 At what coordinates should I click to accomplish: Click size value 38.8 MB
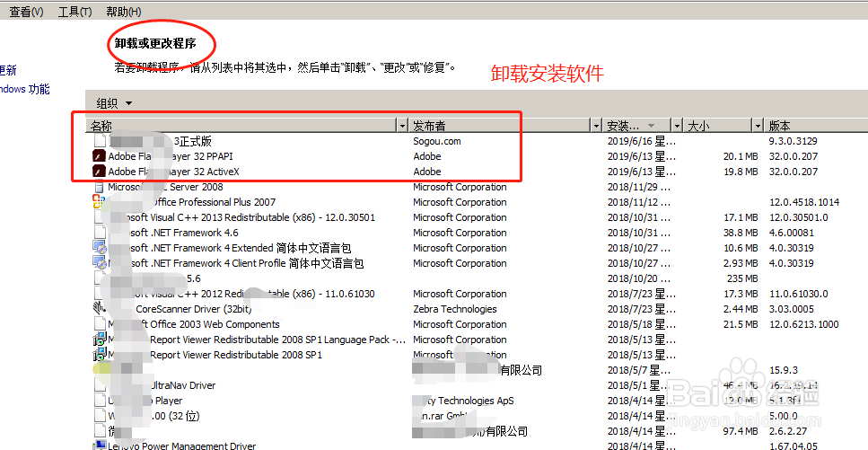pos(741,233)
